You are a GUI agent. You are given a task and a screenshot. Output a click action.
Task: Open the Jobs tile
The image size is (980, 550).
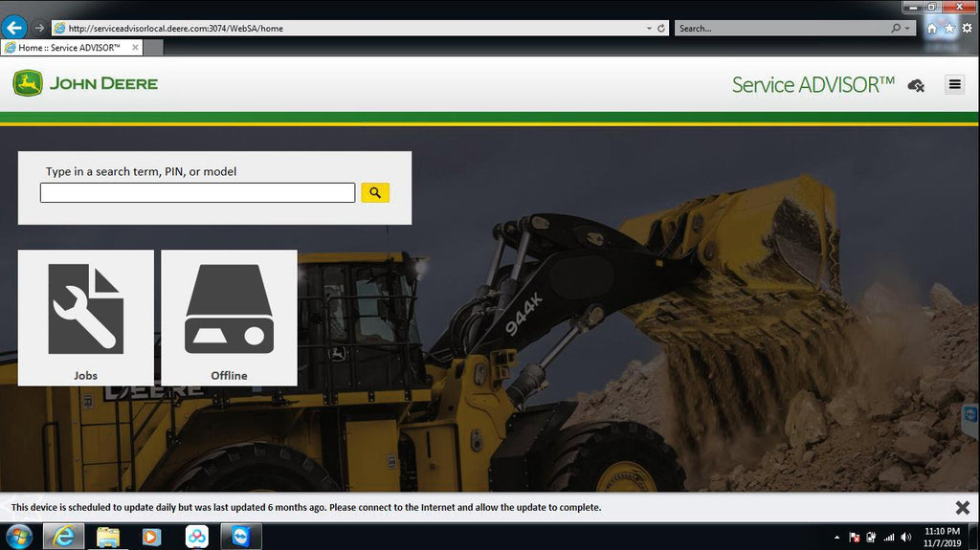85,318
